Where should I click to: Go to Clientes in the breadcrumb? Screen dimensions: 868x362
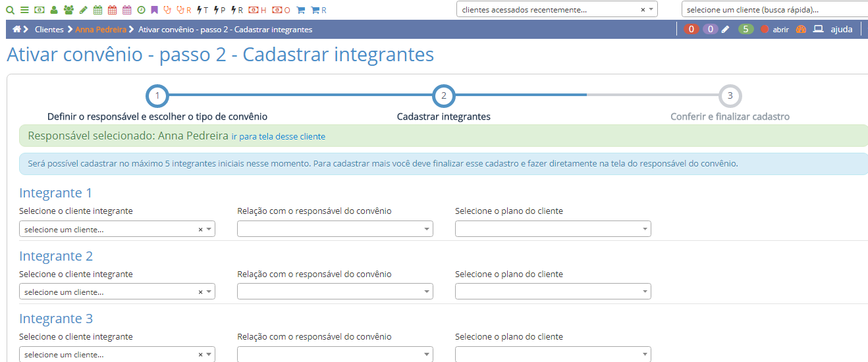pyautogui.click(x=49, y=30)
